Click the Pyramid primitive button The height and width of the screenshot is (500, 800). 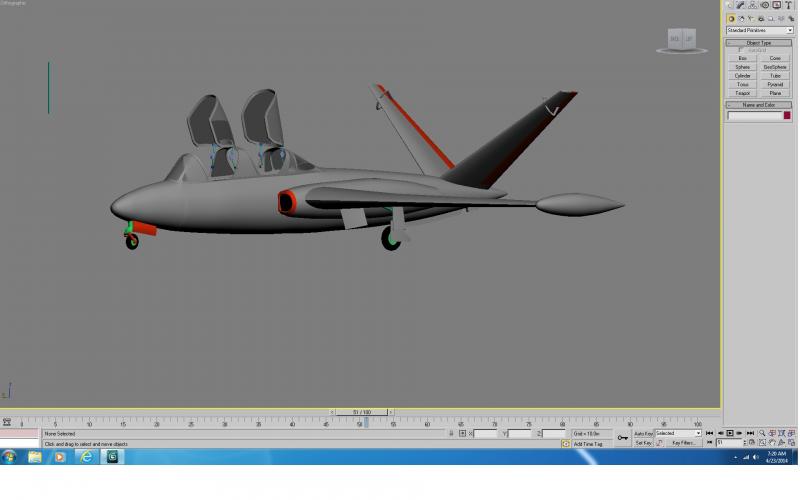[x=775, y=84]
